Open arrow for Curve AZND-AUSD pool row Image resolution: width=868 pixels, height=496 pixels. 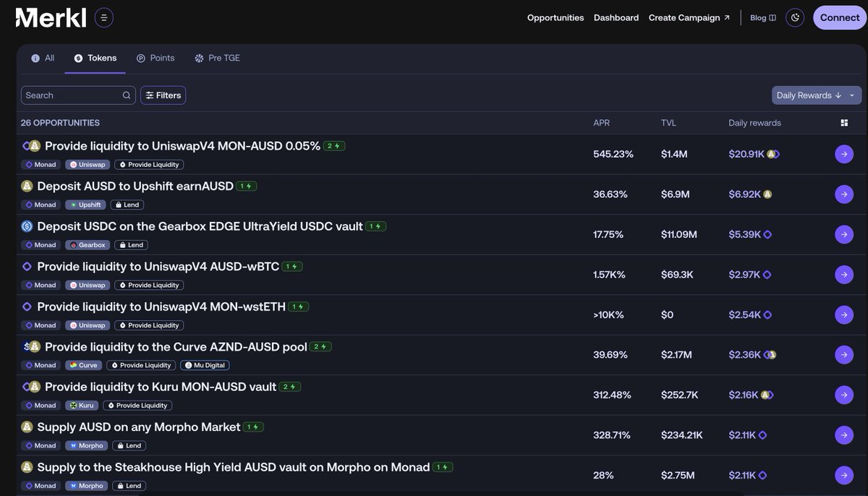pos(844,355)
